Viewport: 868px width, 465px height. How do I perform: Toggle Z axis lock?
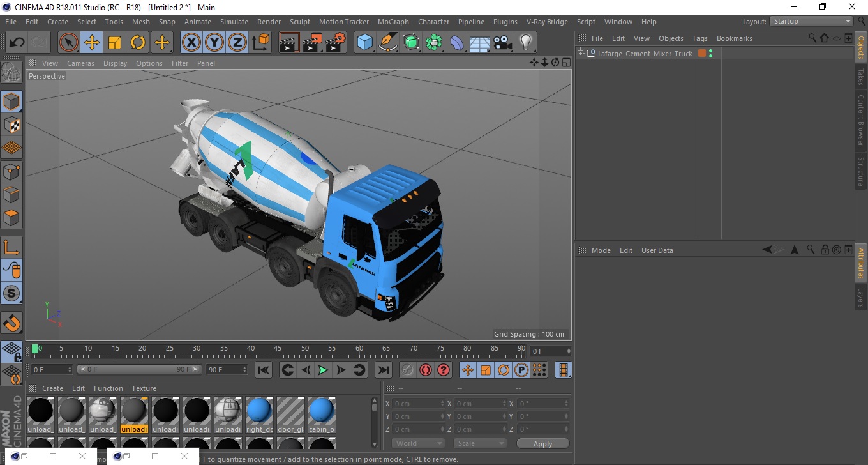tap(237, 43)
